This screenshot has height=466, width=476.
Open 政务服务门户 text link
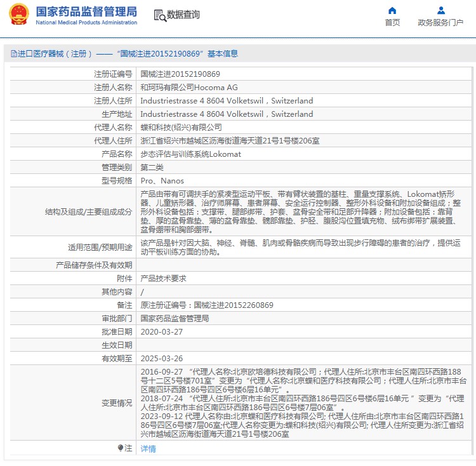point(440,22)
